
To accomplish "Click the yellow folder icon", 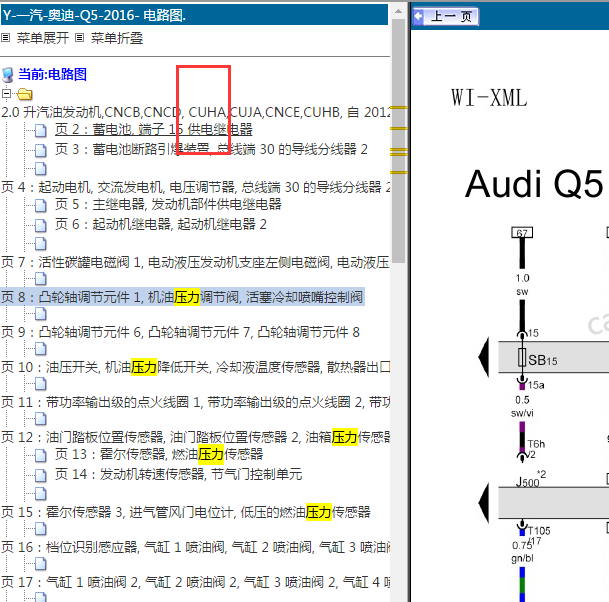I will (x=24, y=94).
